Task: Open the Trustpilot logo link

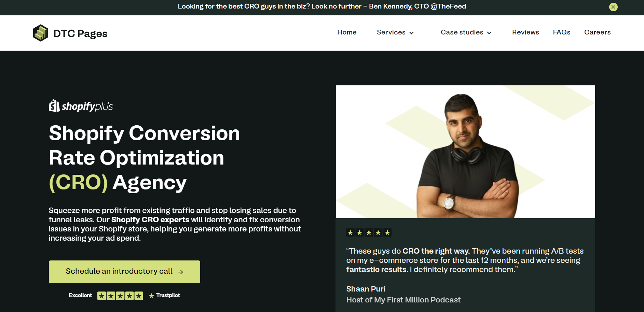Action: tap(164, 296)
